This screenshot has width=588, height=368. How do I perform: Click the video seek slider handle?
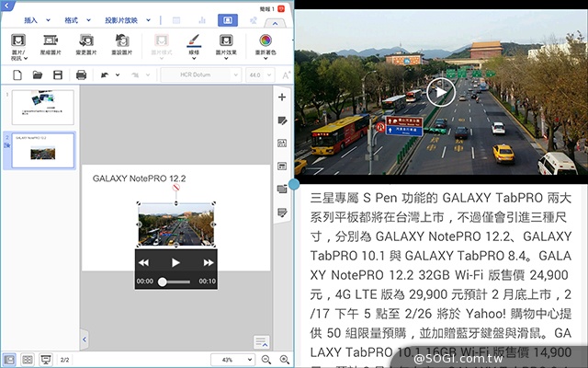coord(162,282)
